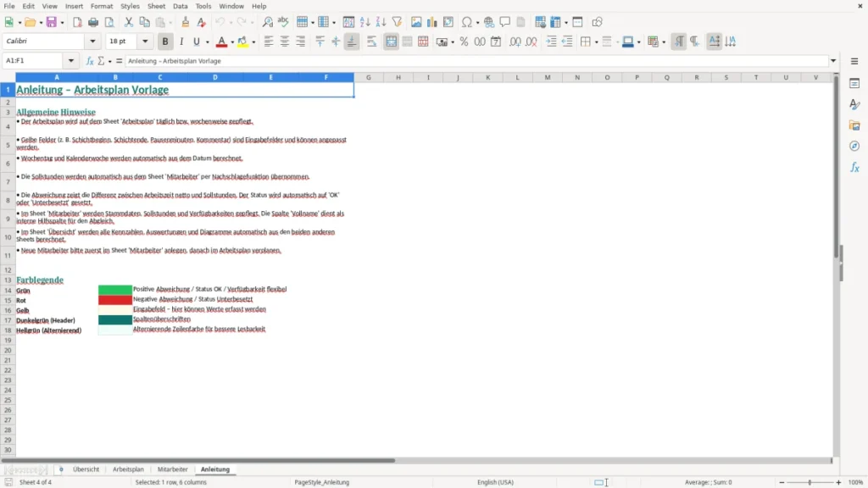Open the Data menu
This screenshot has width=868, height=488.
pyautogui.click(x=180, y=6)
